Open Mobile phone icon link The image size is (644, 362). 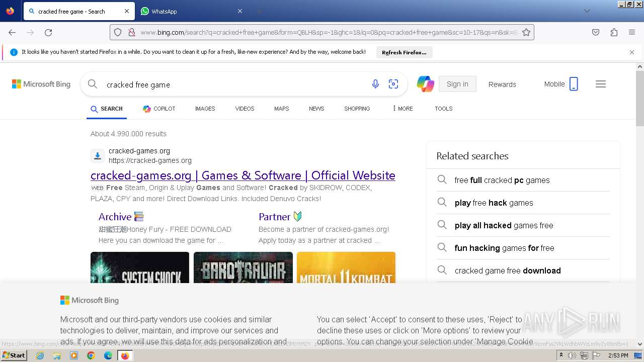[x=561, y=84]
